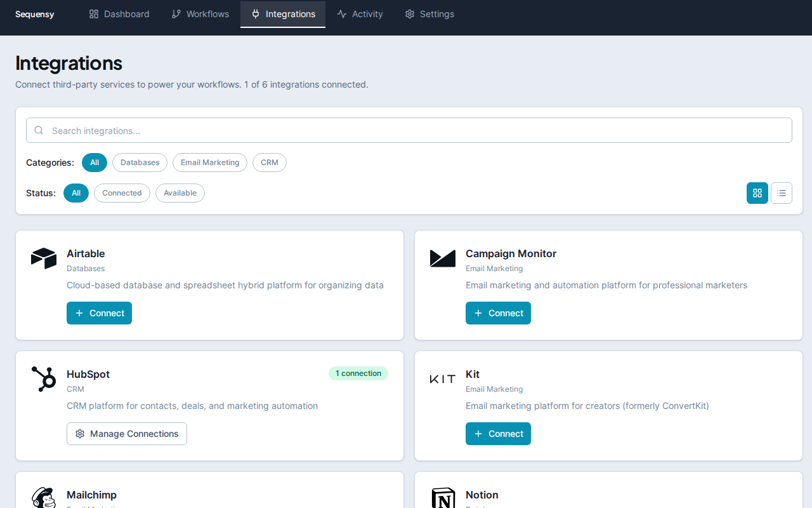
Task: Switch to list view
Action: coord(782,193)
